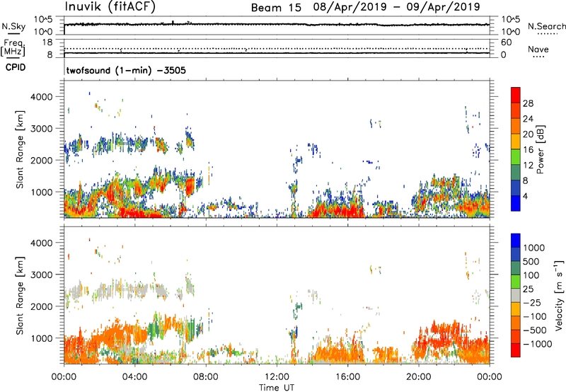This screenshot has width=566, height=392.
Task: Click the gray segment of Velocity color bar
Action: tap(516, 296)
